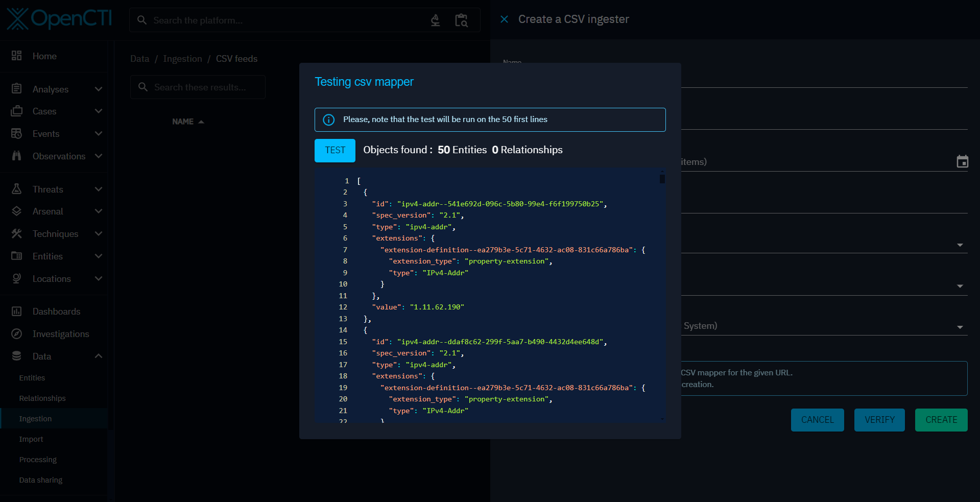Run the TEST button for csv mapper
Screen dimensions: 980x502
click(335, 150)
